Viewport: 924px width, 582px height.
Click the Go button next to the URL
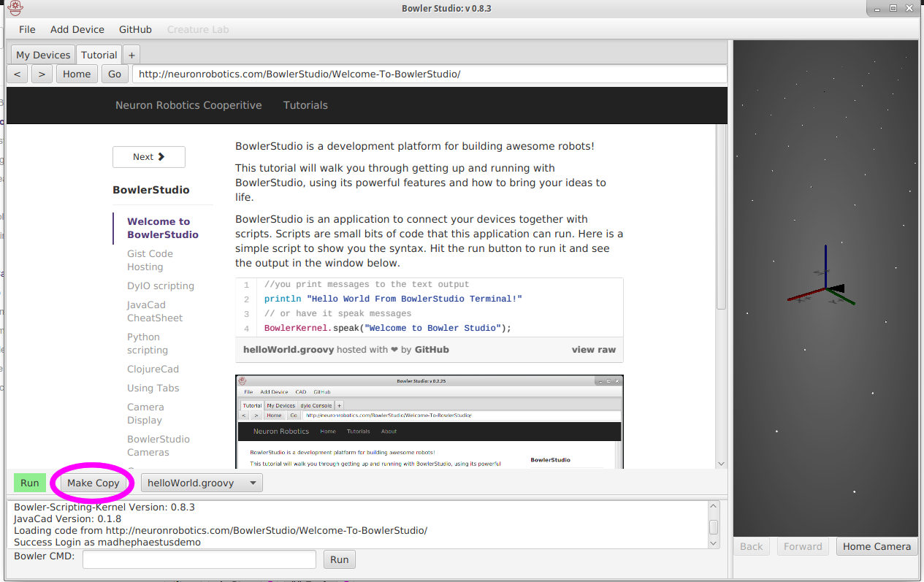tap(115, 74)
